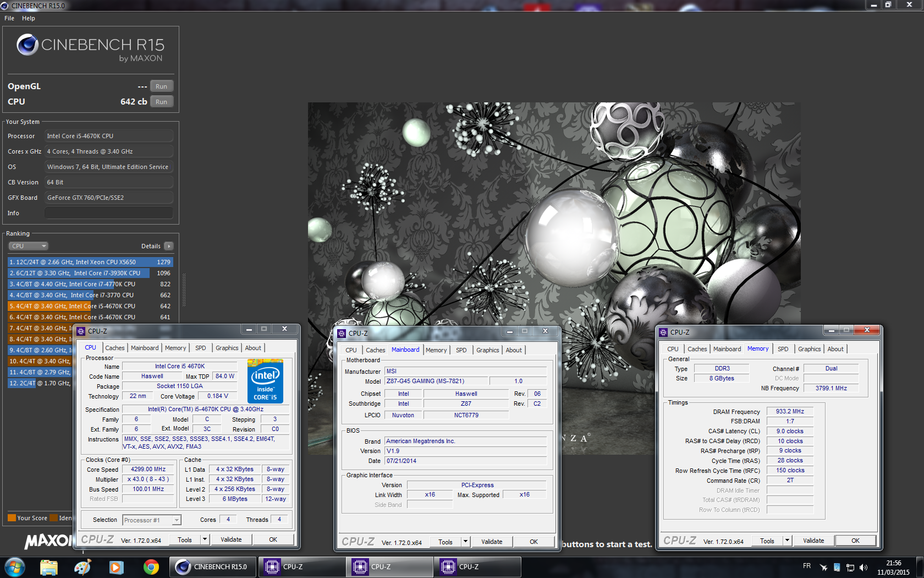The image size is (924, 578).
Task: Click the Cinebench R15 logo sphere
Action: (x=27, y=45)
